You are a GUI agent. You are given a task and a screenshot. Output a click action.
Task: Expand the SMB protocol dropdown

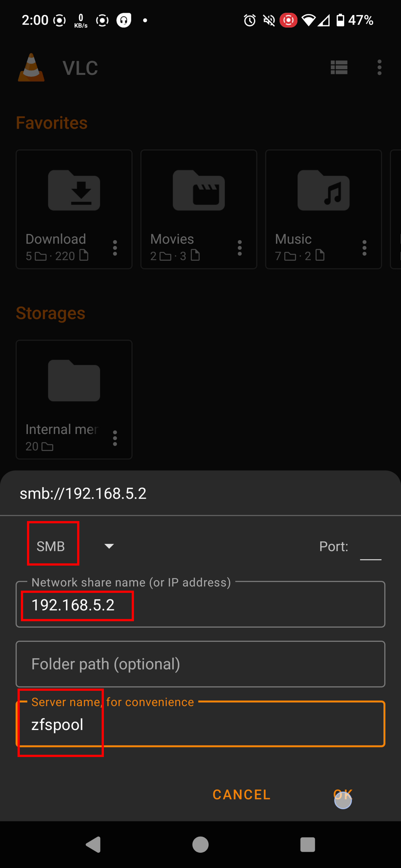click(x=109, y=546)
